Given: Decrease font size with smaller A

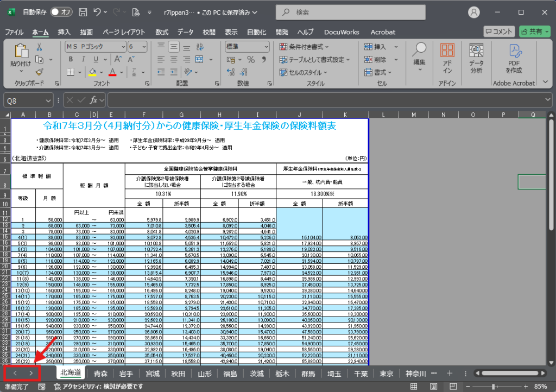Looking at the screenshot, I should pos(131,59).
